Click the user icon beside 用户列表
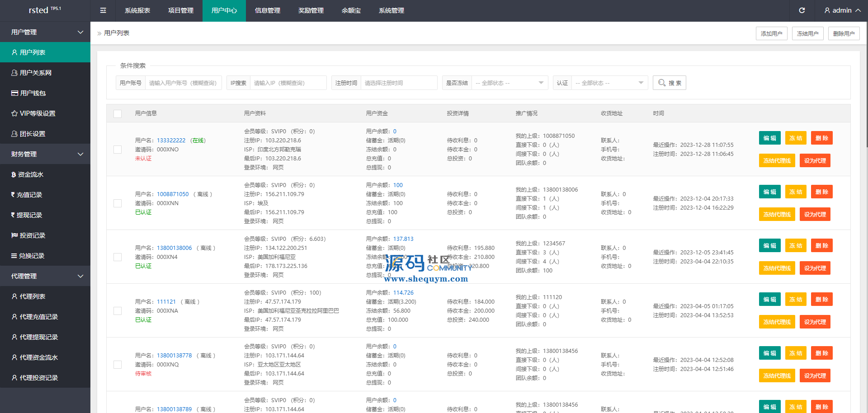This screenshot has width=868, height=413. point(14,52)
